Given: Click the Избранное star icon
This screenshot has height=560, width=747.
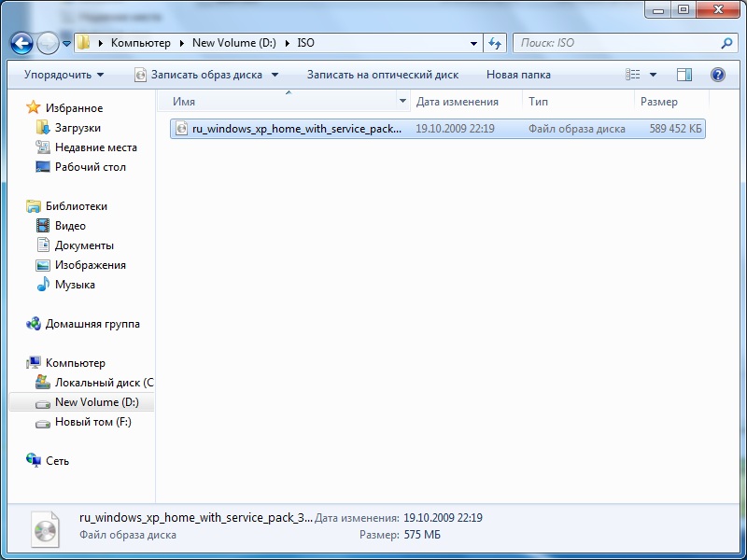Looking at the screenshot, I should tap(34, 107).
